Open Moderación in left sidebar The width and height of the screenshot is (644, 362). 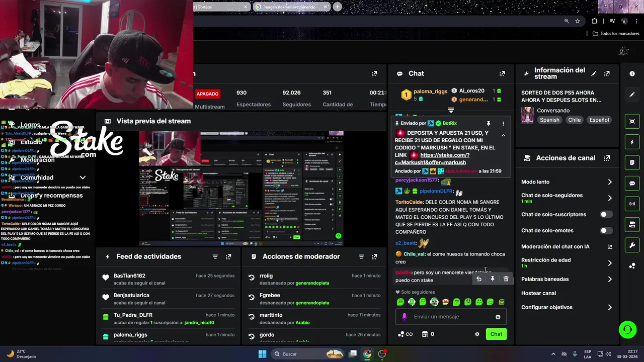38,160
